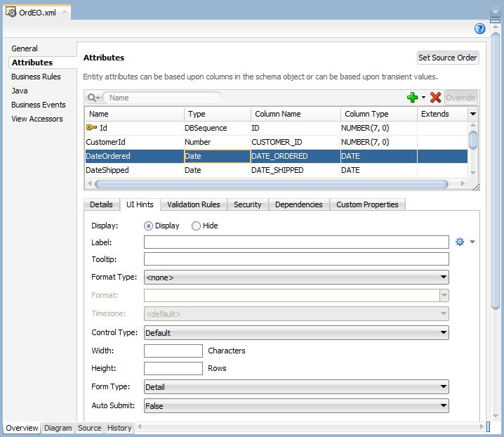Open the Overview tab at the bottom
Viewport: 504px width, 437px height.
pyautogui.click(x=22, y=428)
